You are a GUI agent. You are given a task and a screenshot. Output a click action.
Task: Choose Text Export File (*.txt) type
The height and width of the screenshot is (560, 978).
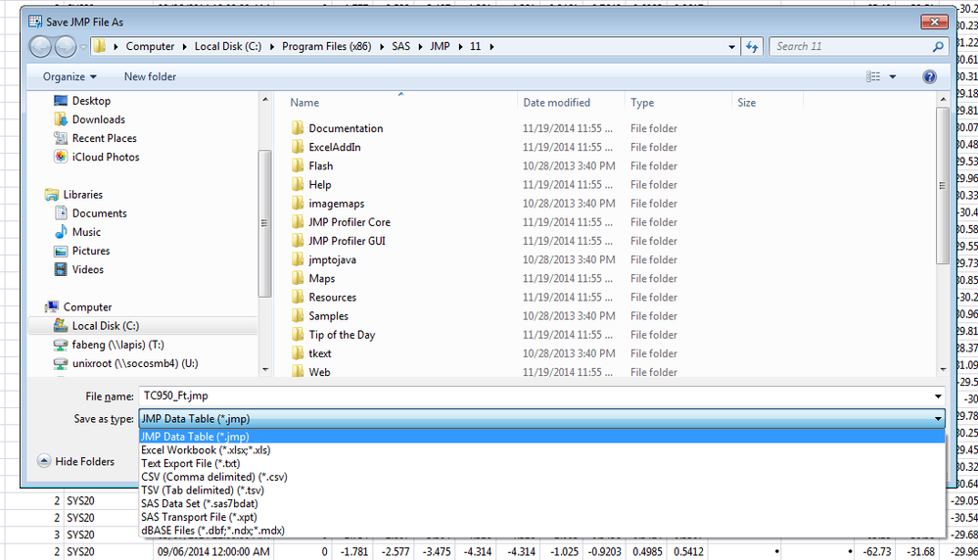coord(541,463)
